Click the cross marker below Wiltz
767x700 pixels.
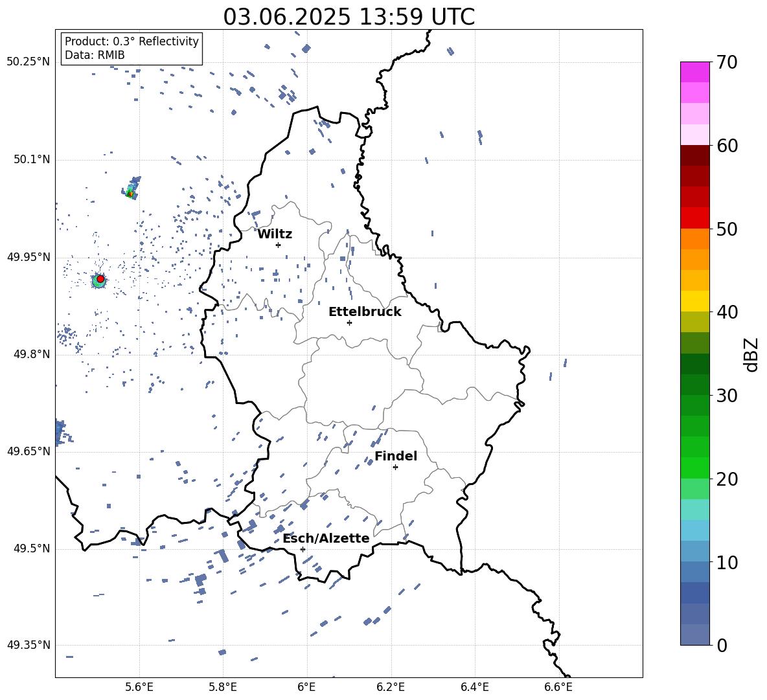click(279, 245)
